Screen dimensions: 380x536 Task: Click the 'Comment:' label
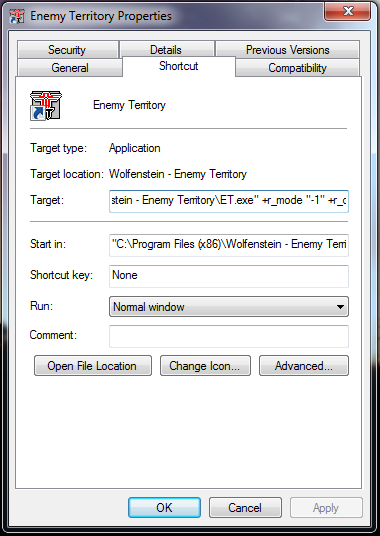[53, 335]
